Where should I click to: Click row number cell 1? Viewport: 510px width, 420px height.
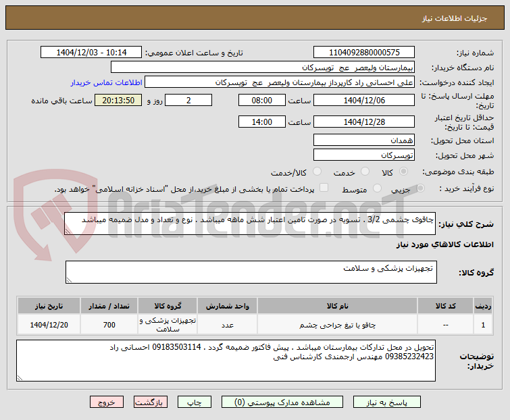point(483,325)
